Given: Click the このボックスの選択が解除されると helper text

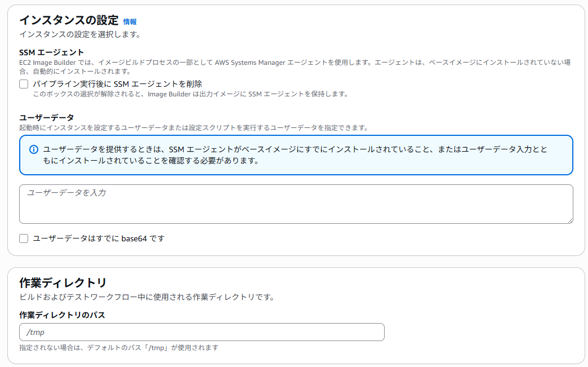Looking at the screenshot, I should click(190, 94).
